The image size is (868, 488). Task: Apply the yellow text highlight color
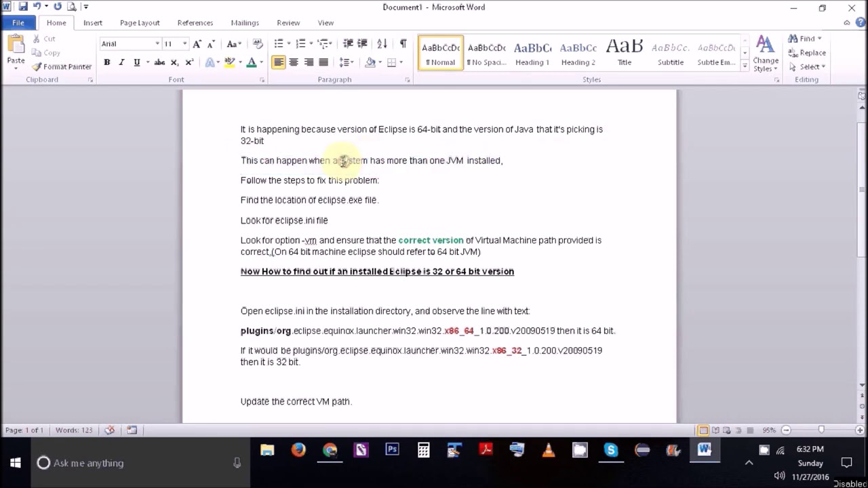click(229, 62)
